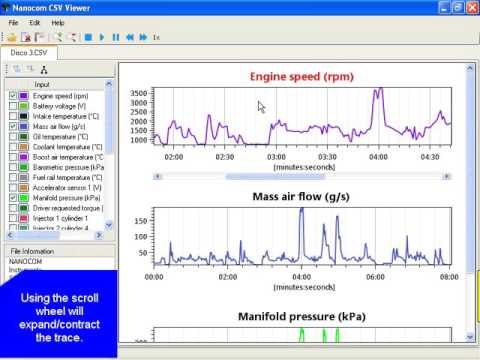
Task: Click the chart panel scroll up arrow
Action: (470, 68)
